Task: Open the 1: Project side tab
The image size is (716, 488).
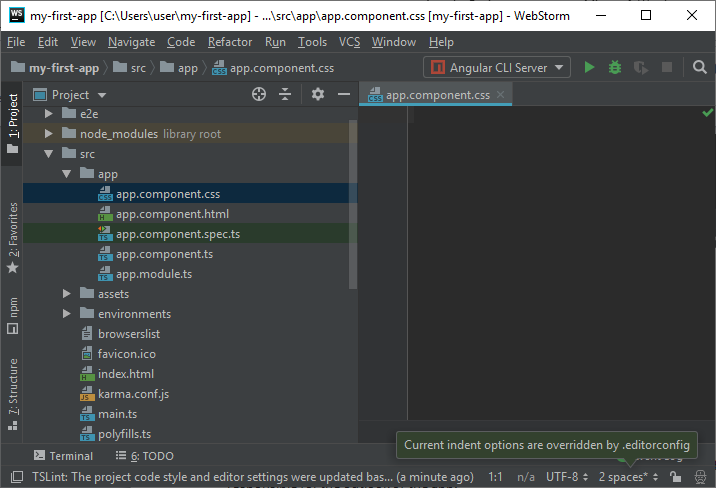Action: click(x=13, y=123)
